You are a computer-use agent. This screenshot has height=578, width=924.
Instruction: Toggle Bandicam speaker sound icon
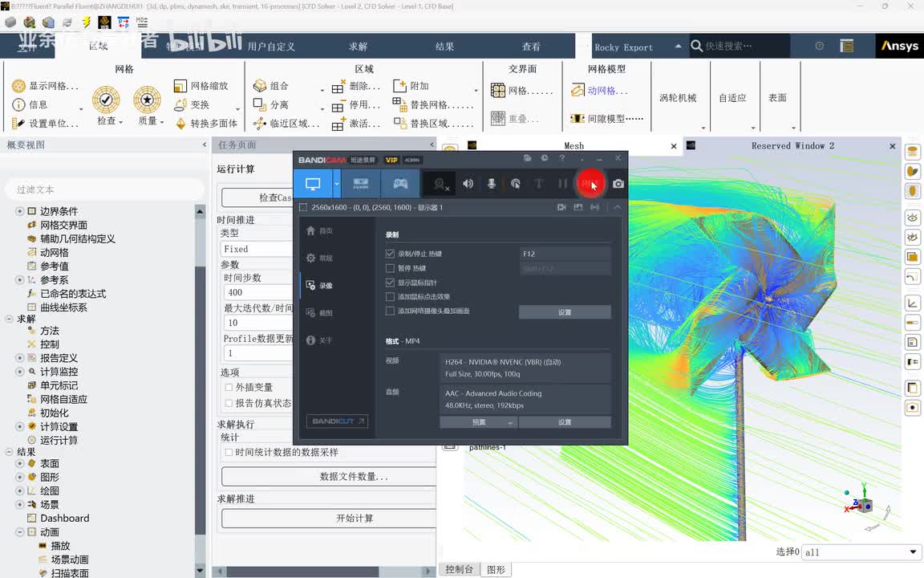click(468, 184)
